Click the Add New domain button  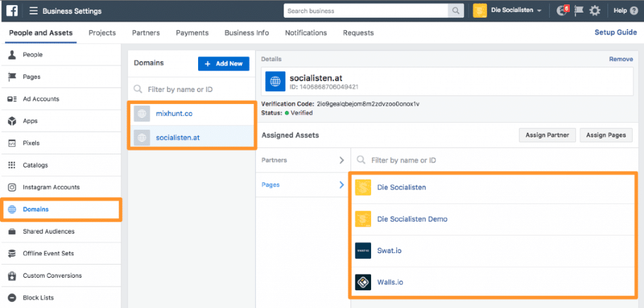pos(223,64)
